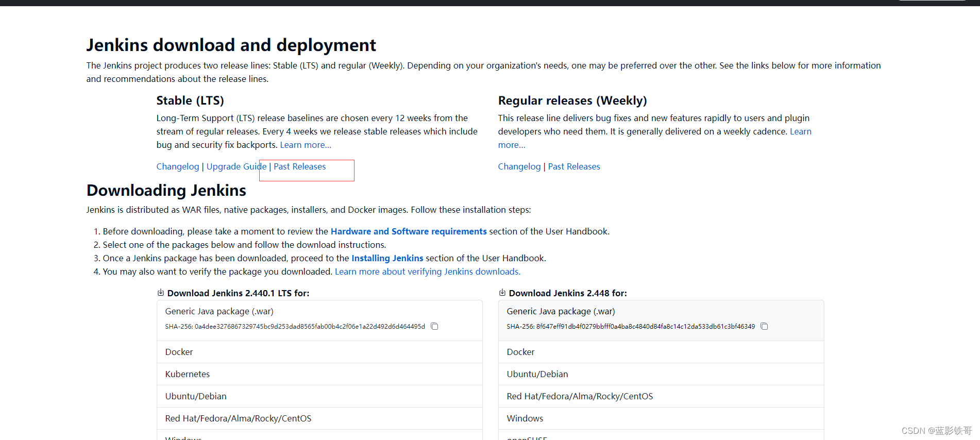Open Changelog under Regular releases (Weekly)

pos(519,166)
